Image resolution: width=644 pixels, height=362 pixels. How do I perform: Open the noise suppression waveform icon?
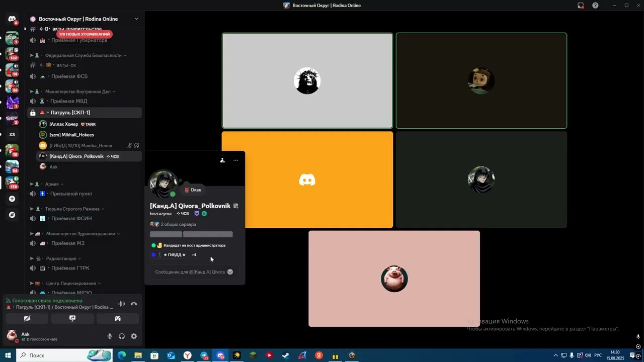[x=121, y=304]
